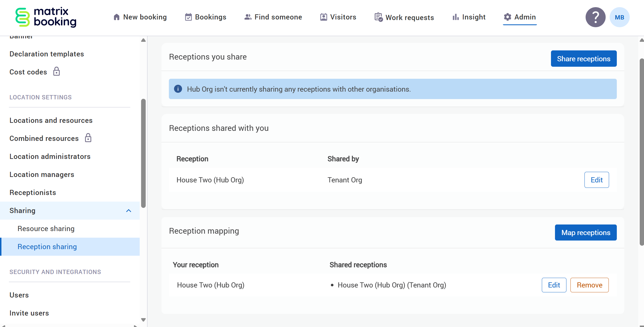Click the New booking home icon
Image resolution: width=644 pixels, height=327 pixels.
click(116, 17)
